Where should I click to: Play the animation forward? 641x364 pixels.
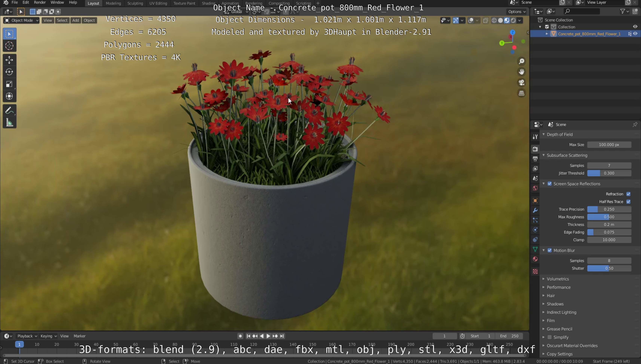(x=268, y=336)
